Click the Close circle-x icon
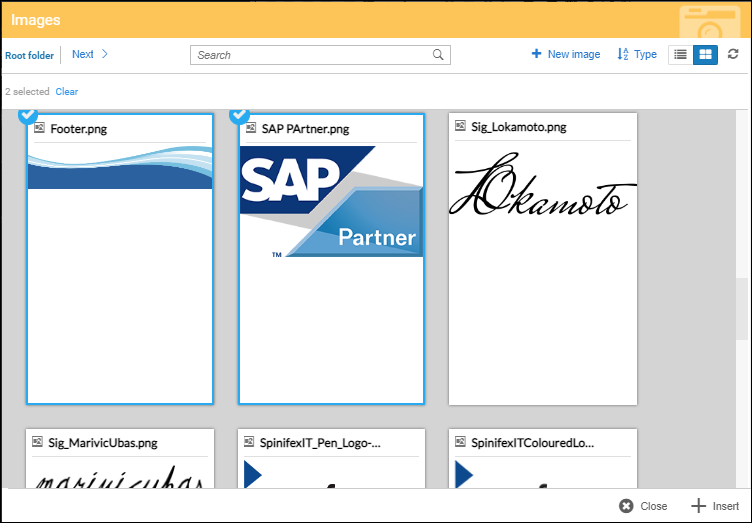This screenshot has height=523, width=752. pyautogui.click(x=626, y=506)
